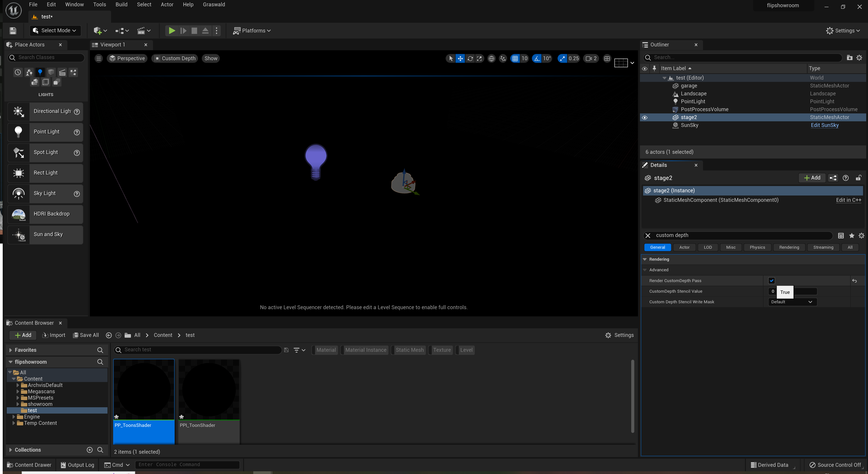Open the Select Mode dropdown
Image resolution: width=868 pixels, height=474 pixels.
55,31
